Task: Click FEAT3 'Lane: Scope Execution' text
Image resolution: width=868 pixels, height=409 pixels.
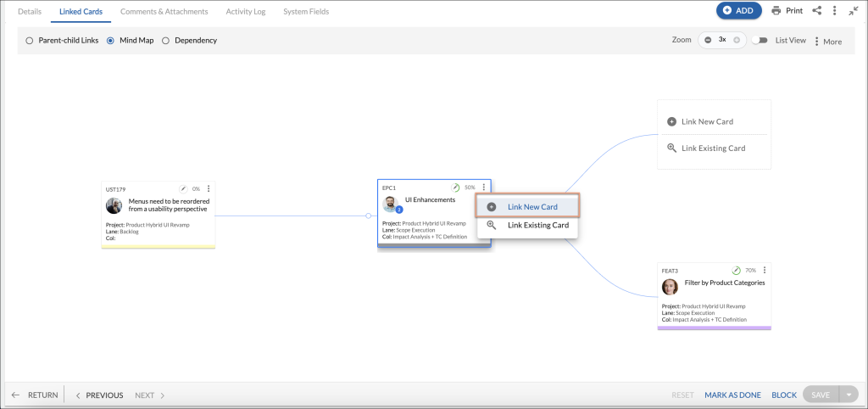Action: [687, 312]
